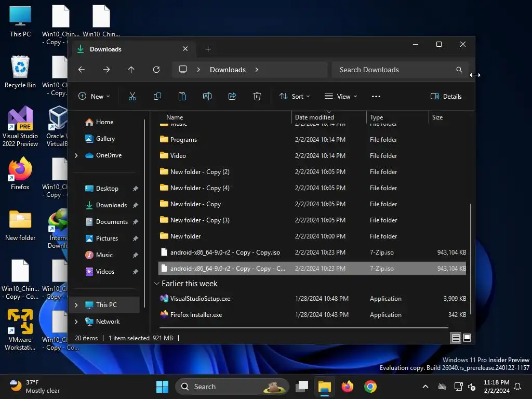This screenshot has height=399, width=532.
Task: Select Firefox Installer.exe file
Action: 312,315
